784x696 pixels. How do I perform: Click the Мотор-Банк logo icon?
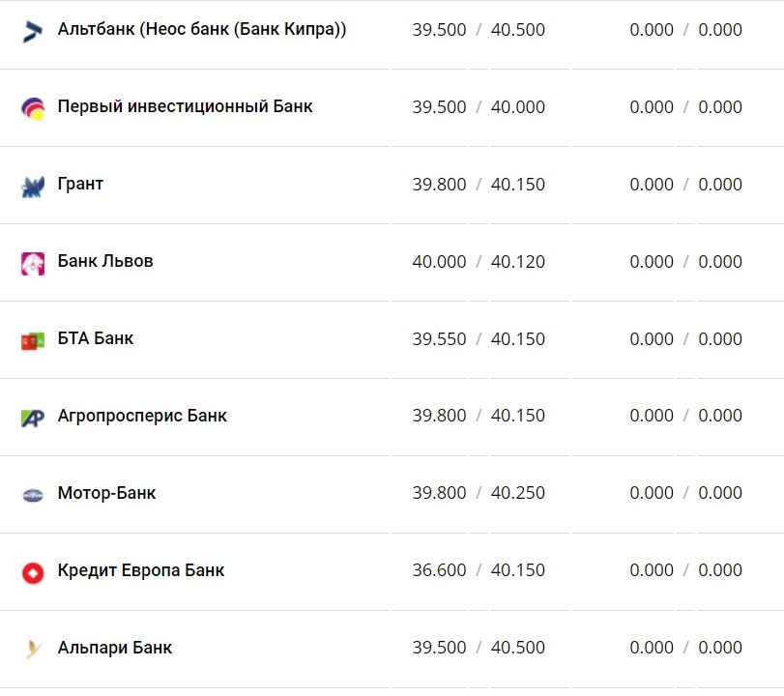pos(33,495)
